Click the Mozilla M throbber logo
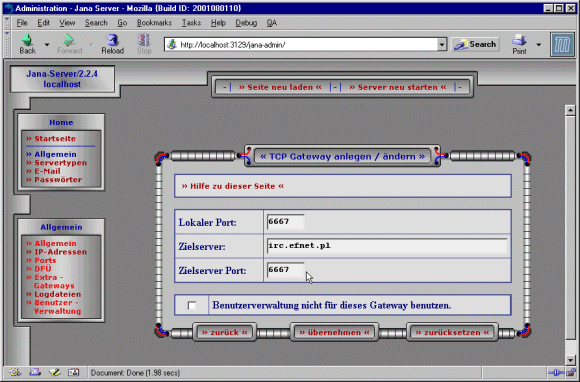The height and width of the screenshot is (382, 580). [562, 44]
